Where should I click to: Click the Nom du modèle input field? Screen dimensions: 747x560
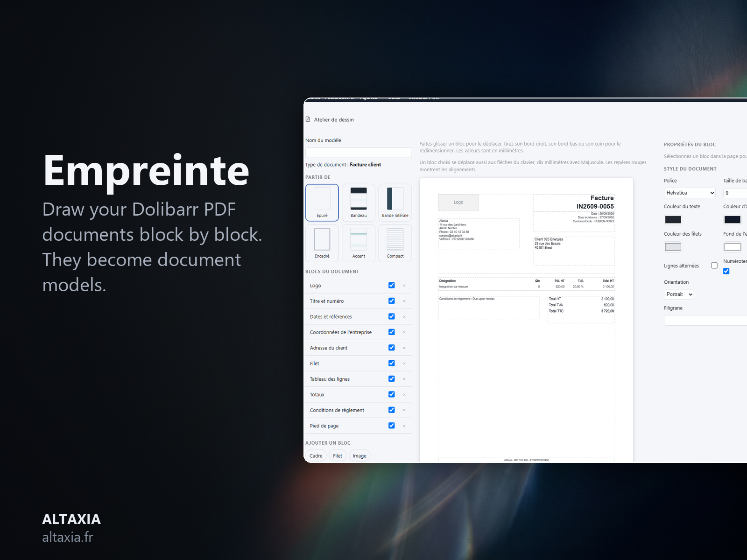(x=359, y=153)
